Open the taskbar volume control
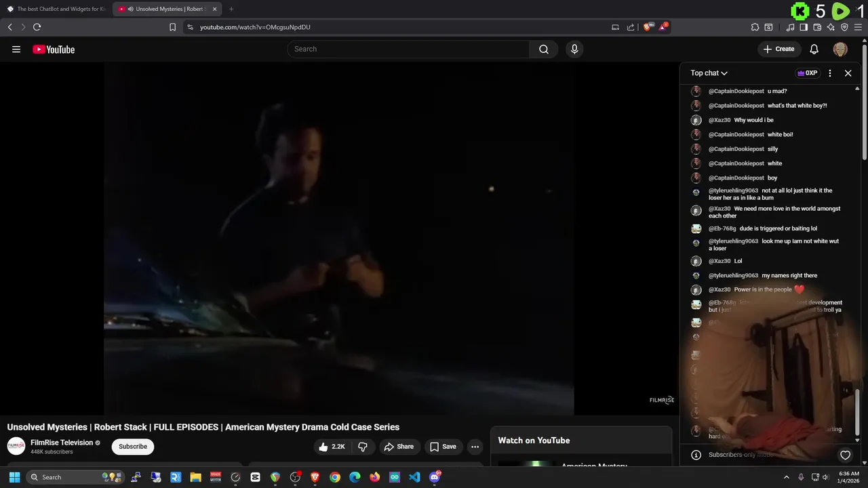Viewport: 868px width, 488px height. click(x=826, y=477)
